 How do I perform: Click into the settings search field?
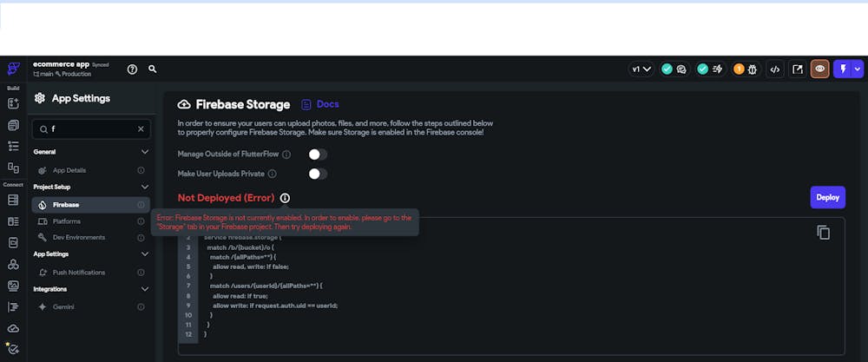[91, 129]
